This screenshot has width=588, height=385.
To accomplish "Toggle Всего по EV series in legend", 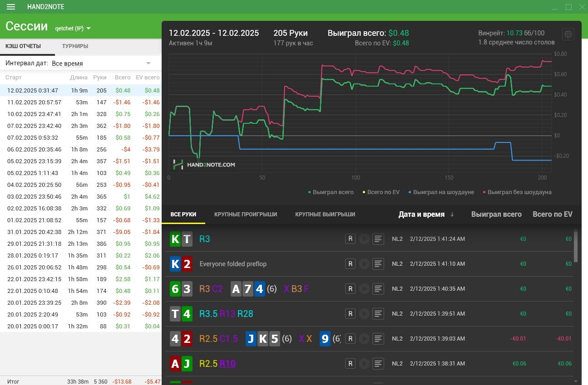I will click(x=380, y=192).
